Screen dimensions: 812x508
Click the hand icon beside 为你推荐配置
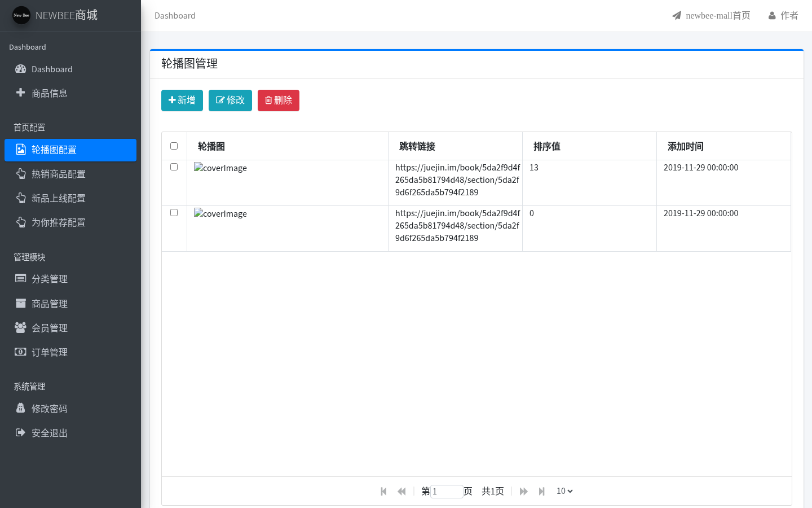pyautogui.click(x=21, y=222)
